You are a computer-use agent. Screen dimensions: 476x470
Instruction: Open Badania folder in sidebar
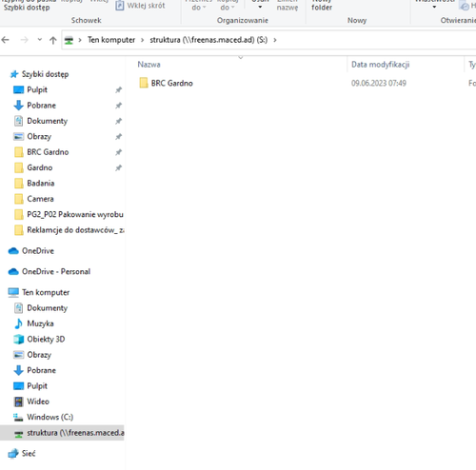(x=41, y=183)
